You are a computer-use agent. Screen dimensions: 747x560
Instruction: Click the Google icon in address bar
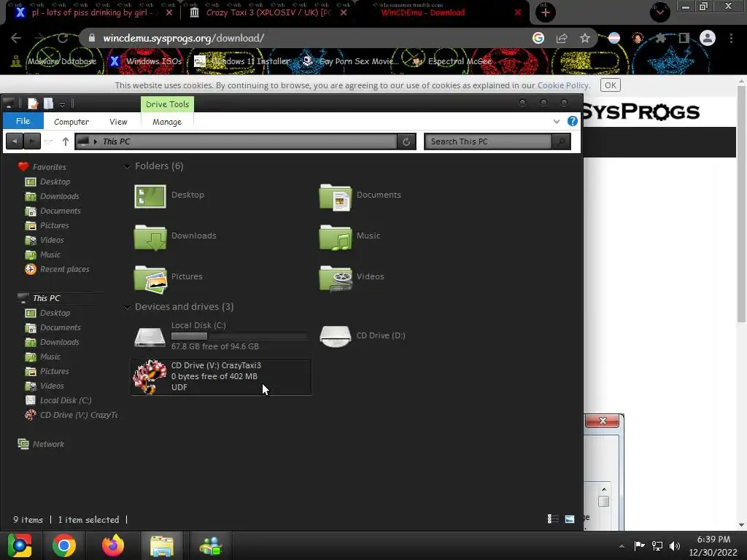coord(538,38)
